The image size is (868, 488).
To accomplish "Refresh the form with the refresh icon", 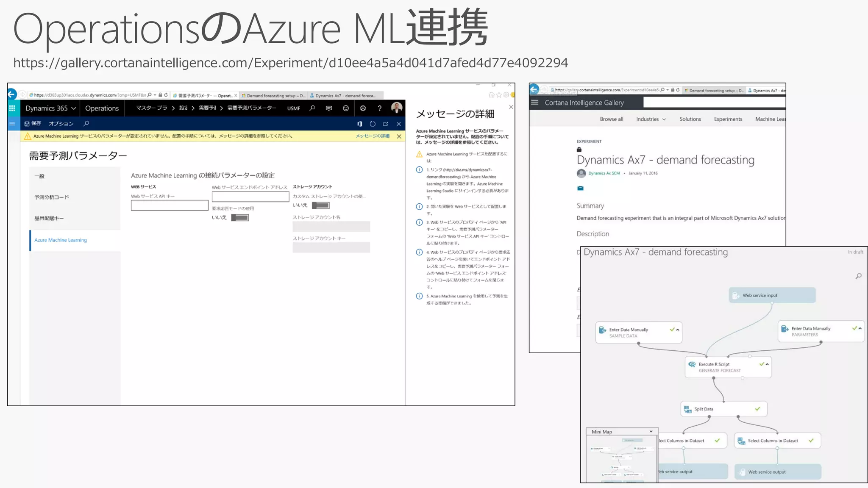I will tap(373, 124).
